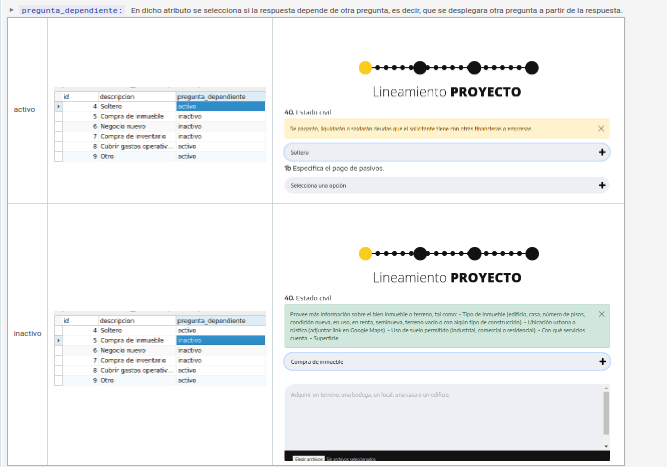
Task: Click yellow first step dot in bottom progress bar
Action: point(365,253)
